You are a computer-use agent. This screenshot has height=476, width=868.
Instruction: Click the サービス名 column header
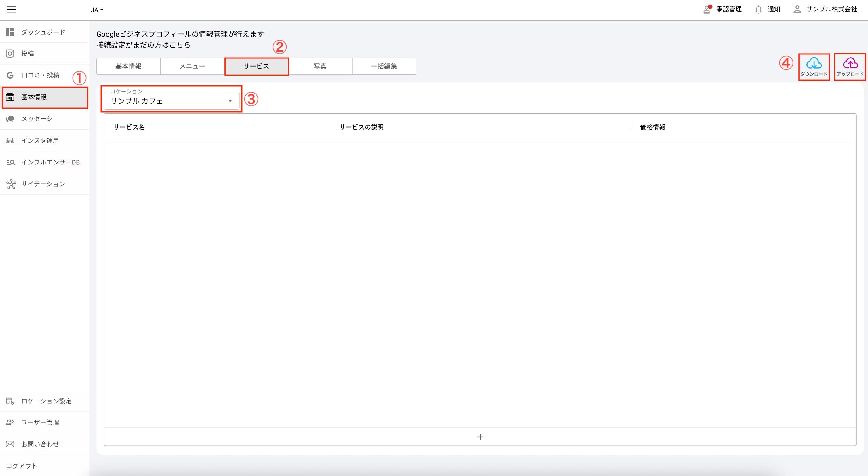point(129,127)
